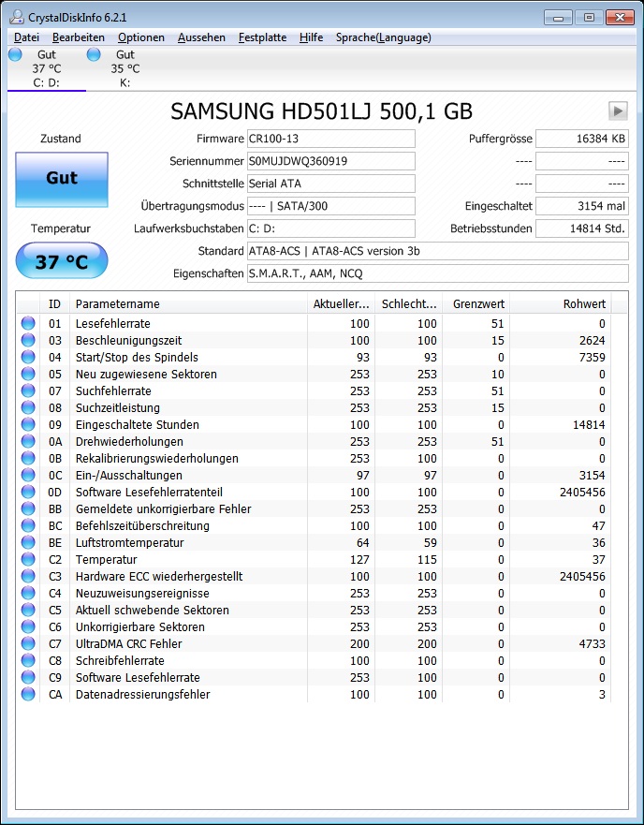644x825 pixels.
Task: Click the 37 °C temperature button
Action: pyautogui.click(x=62, y=260)
